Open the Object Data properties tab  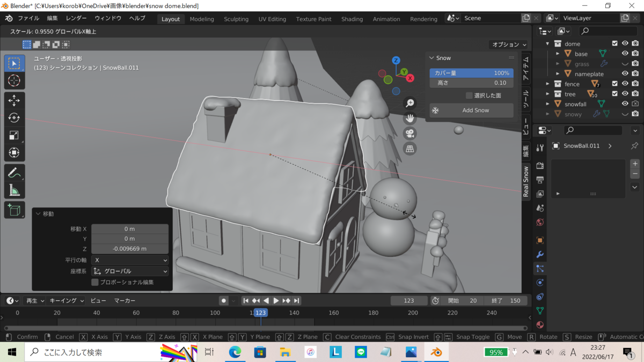pyautogui.click(x=540, y=311)
